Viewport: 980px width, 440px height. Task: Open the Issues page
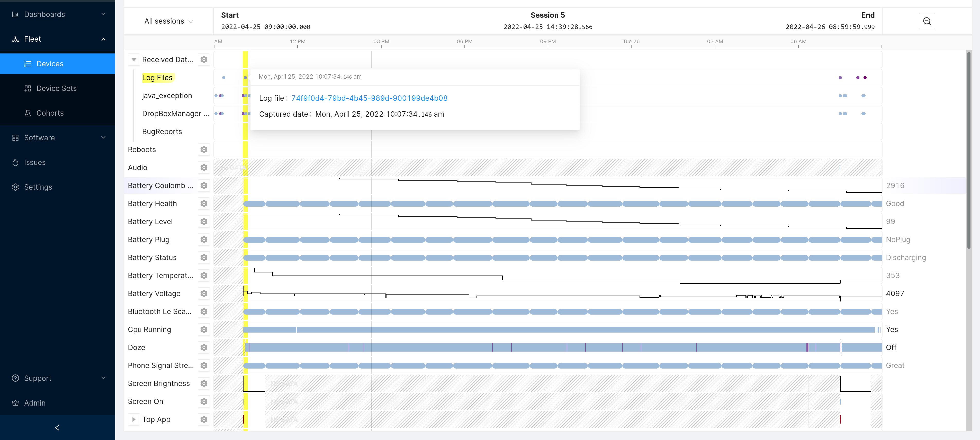[35, 162]
